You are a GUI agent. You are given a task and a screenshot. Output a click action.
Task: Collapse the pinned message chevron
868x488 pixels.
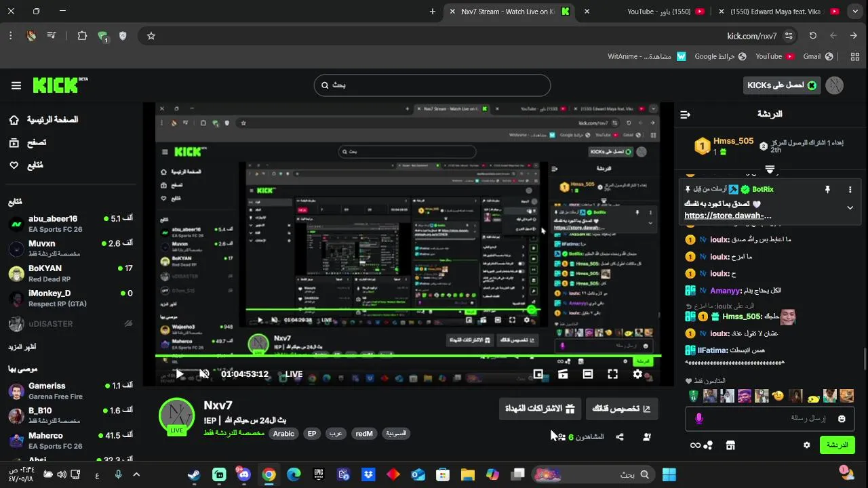tap(850, 208)
